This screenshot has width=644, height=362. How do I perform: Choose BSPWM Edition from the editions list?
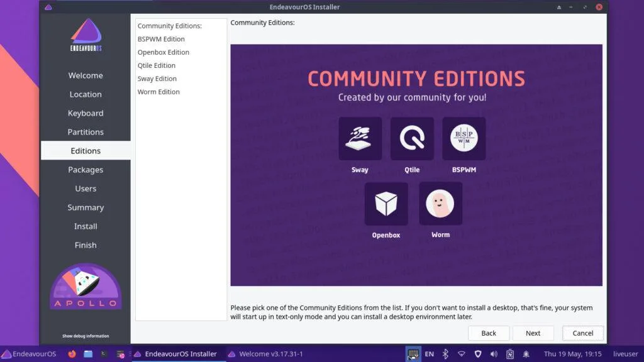[x=161, y=38]
